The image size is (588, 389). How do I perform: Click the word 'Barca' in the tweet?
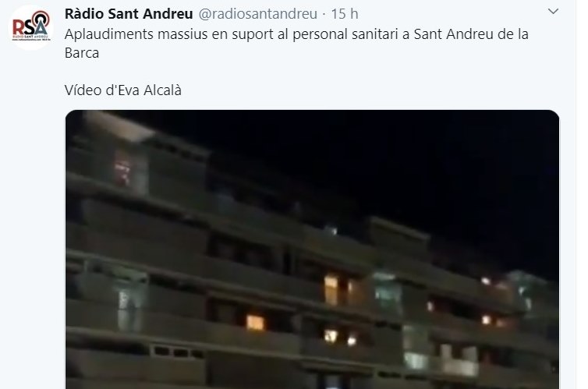coord(82,53)
